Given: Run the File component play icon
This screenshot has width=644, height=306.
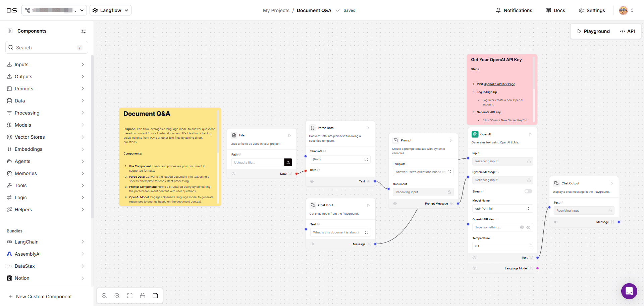Looking at the screenshot, I should click(289, 135).
